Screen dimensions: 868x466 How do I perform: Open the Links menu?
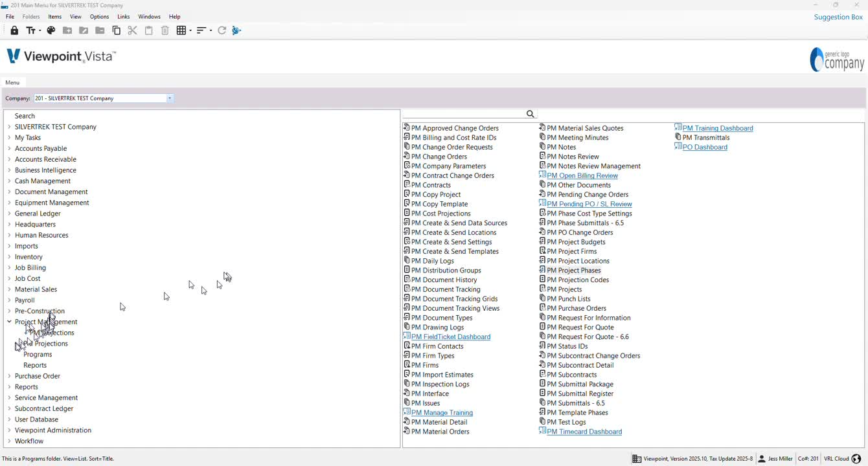tap(124, 17)
